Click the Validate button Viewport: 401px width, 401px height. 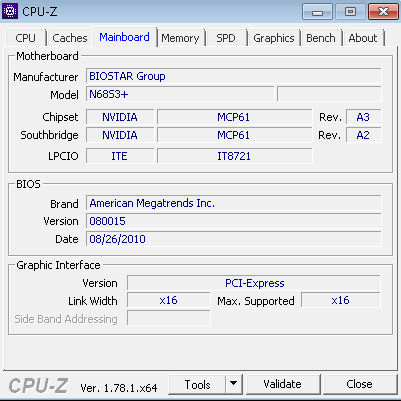click(x=282, y=384)
